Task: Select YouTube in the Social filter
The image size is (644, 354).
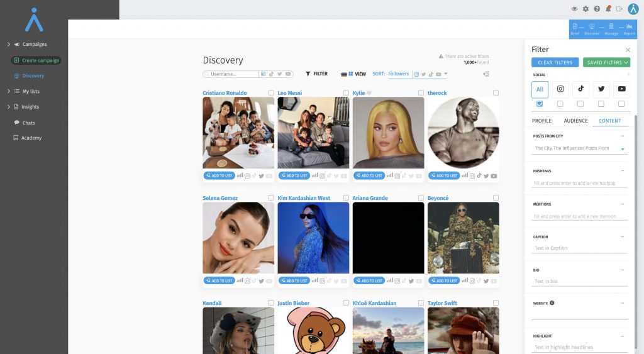Action: point(622,89)
